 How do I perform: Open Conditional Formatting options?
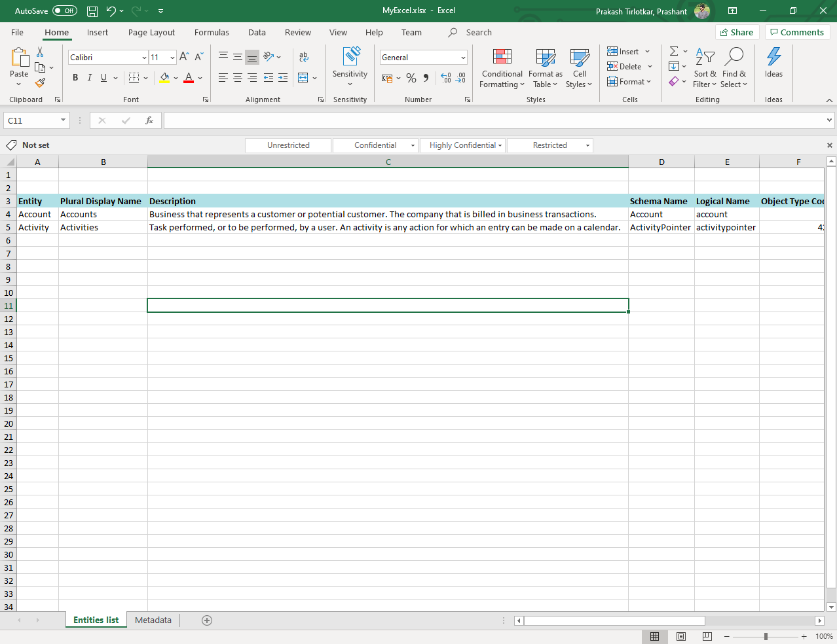(x=502, y=68)
